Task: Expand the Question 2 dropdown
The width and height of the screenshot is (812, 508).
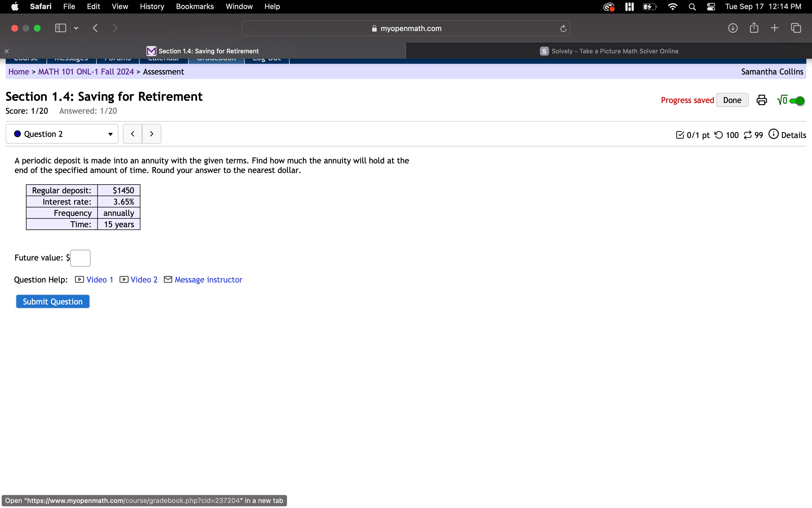Action: point(62,134)
